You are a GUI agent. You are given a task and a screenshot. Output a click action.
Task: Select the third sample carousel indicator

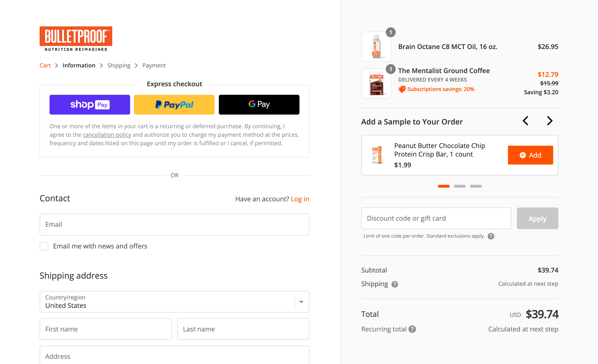click(x=476, y=186)
